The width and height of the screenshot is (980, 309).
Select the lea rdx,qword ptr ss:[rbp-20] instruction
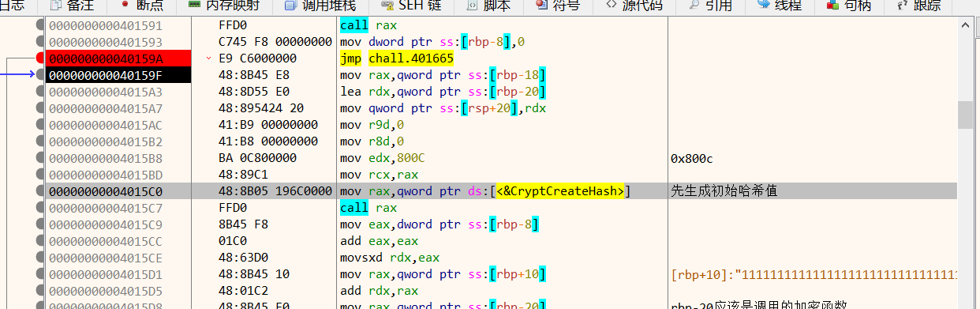tap(443, 92)
